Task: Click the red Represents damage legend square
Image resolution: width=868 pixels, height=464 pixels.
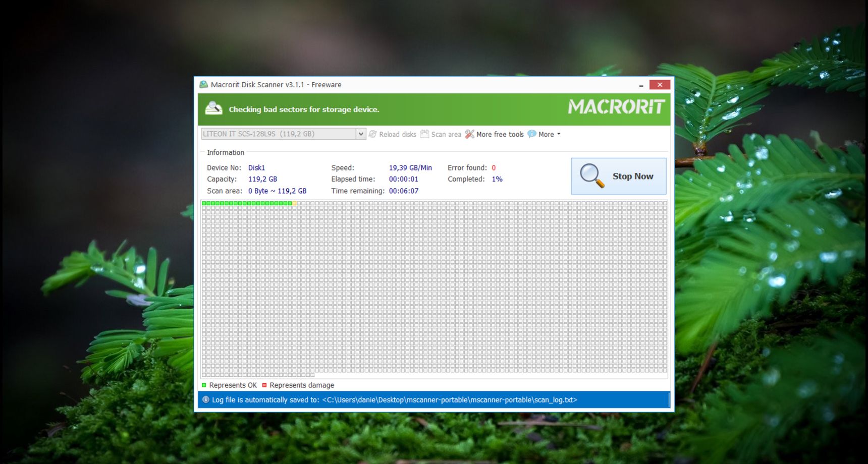Action: pyautogui.click(x=264, y=385)
